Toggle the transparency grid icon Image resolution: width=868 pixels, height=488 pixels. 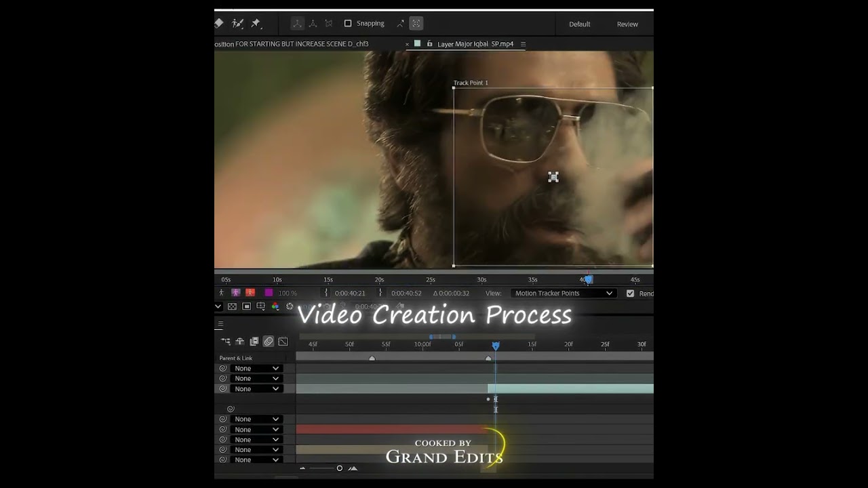232,306
